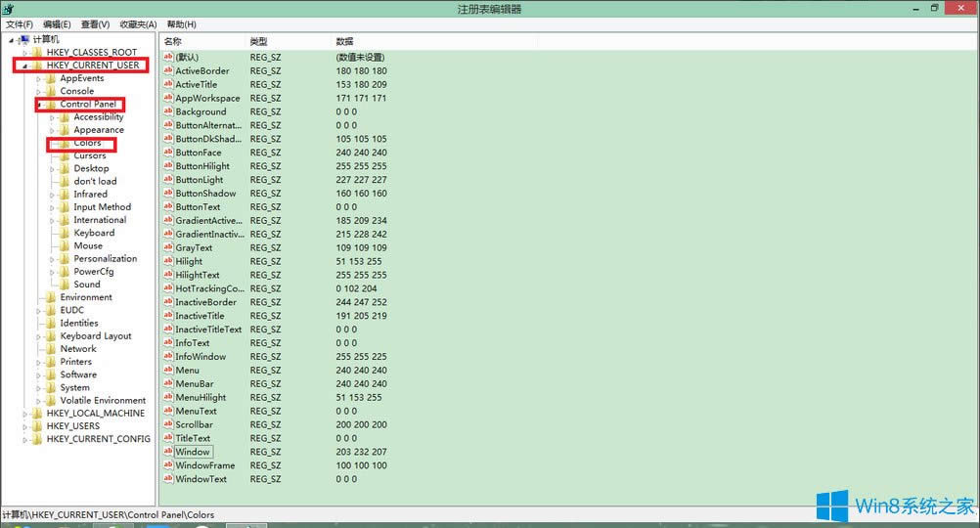Screen dimensions: 980x528
Task: Select the Keyboard Layout key
Action: (95, 335)
